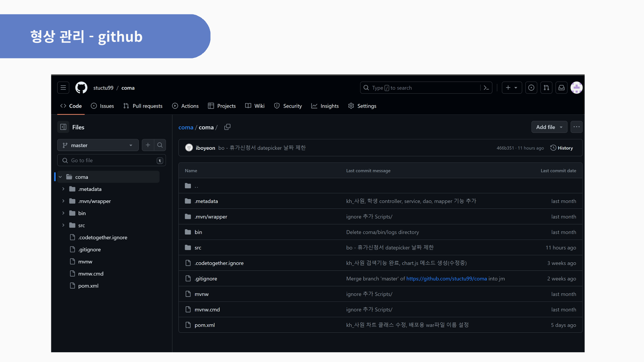644x362 pixels.
Task: Open the Issues shortcut icon in header
Action: click(x=531, y=87)
